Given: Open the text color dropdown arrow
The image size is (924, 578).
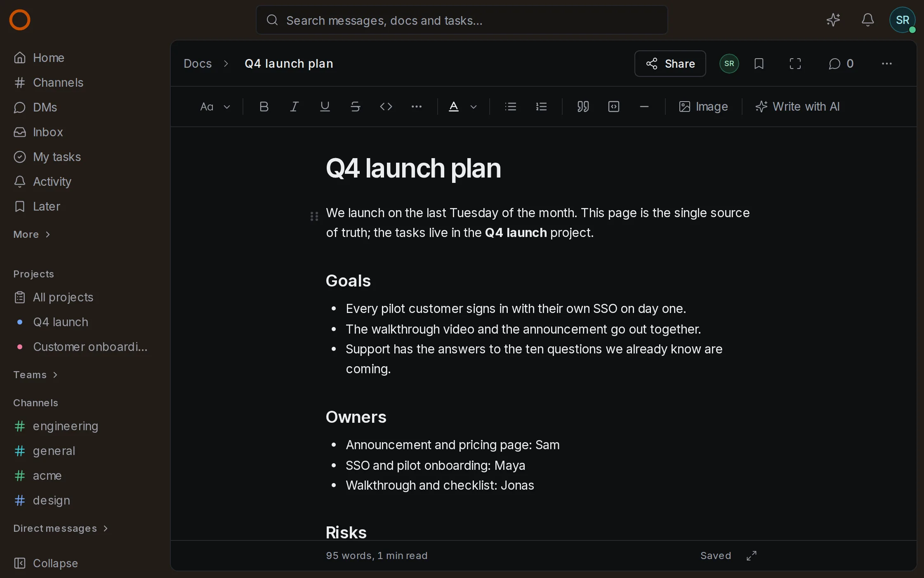Looking at the screenshot, I should [x=474, y=107].
